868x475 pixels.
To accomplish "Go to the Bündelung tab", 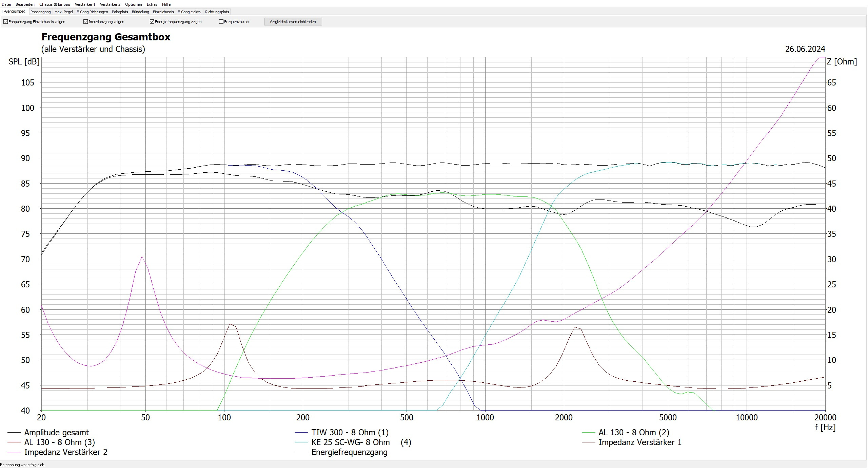I will coord(140,12).
